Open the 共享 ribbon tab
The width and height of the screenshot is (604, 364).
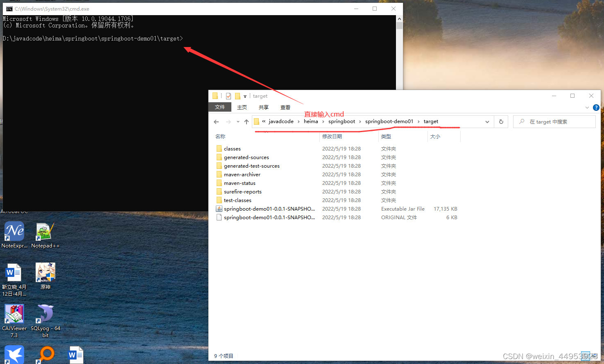coord(264,107)
